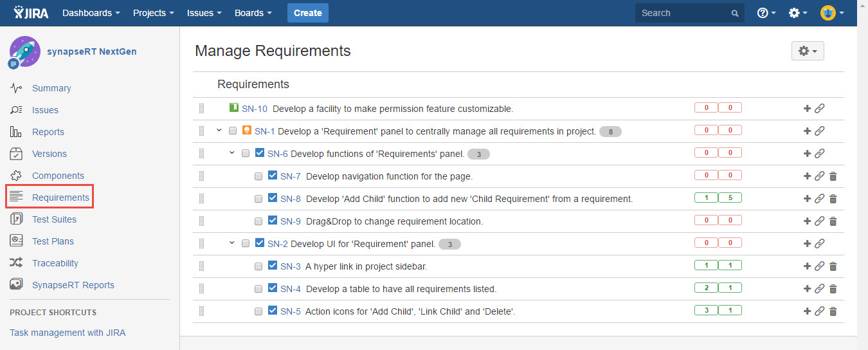Go to Summary in the sidebar
Image resolution: width=868 pixels, height=350 pixels.
tap(51, 88)
